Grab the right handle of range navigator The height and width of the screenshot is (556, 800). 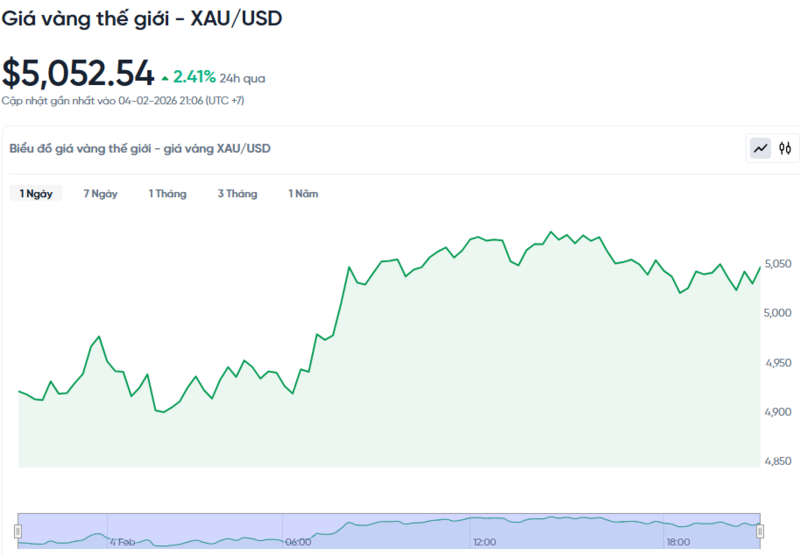(x=760, y=530)
